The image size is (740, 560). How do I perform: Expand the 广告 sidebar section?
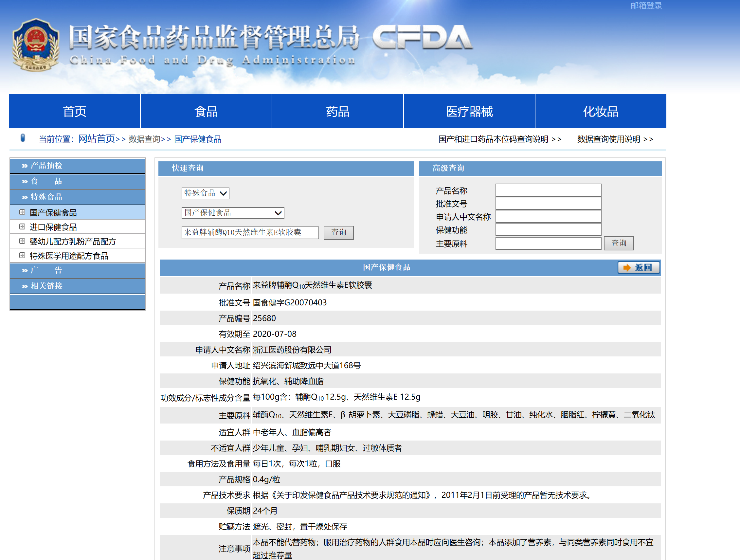coord(77,270)
